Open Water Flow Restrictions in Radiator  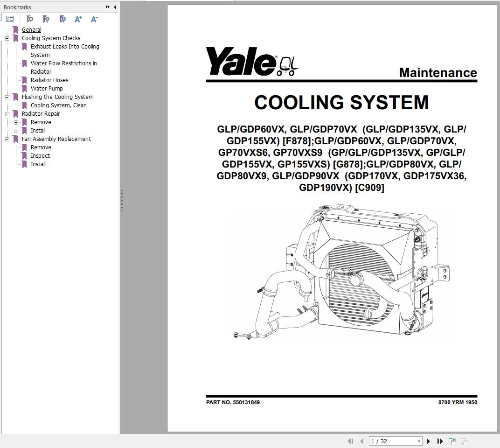[x=63, y=67]
